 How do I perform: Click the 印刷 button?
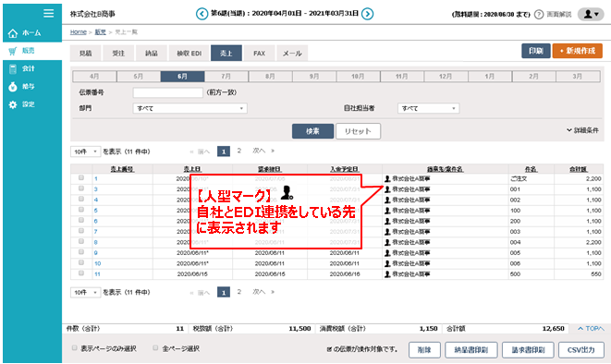pos(536,51)
